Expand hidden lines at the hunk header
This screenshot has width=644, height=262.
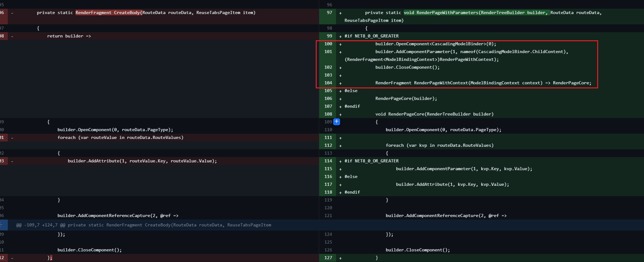(2, 225)
